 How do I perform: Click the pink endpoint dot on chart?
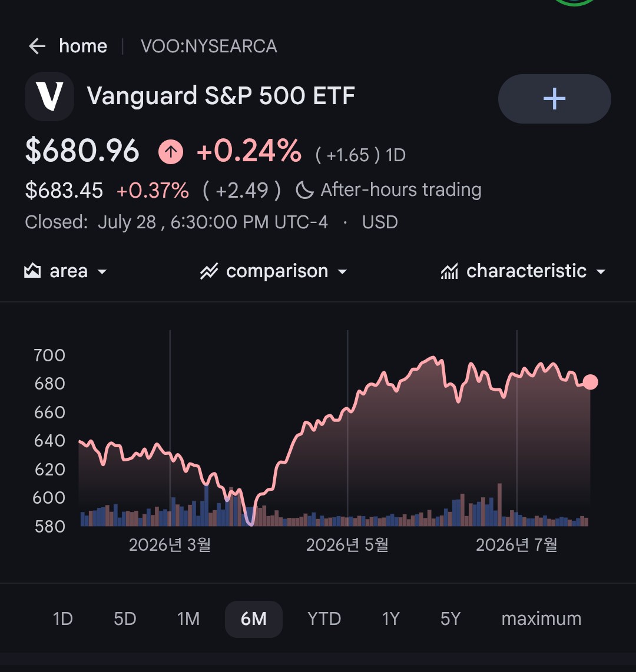590,382
